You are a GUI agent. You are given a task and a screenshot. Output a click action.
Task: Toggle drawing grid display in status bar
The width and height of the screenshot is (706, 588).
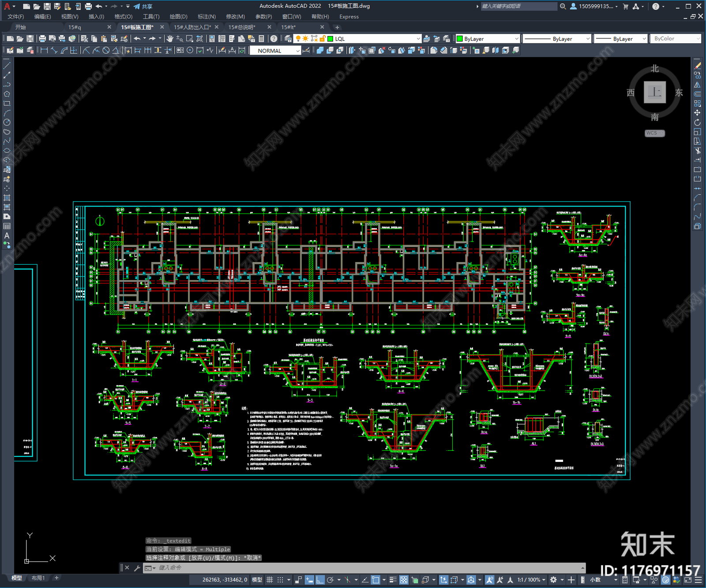pos(270,580)
